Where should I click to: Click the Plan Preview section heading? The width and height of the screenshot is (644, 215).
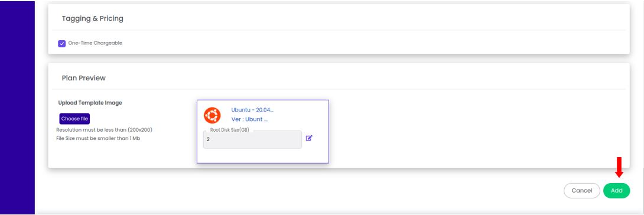pos(84,78)
